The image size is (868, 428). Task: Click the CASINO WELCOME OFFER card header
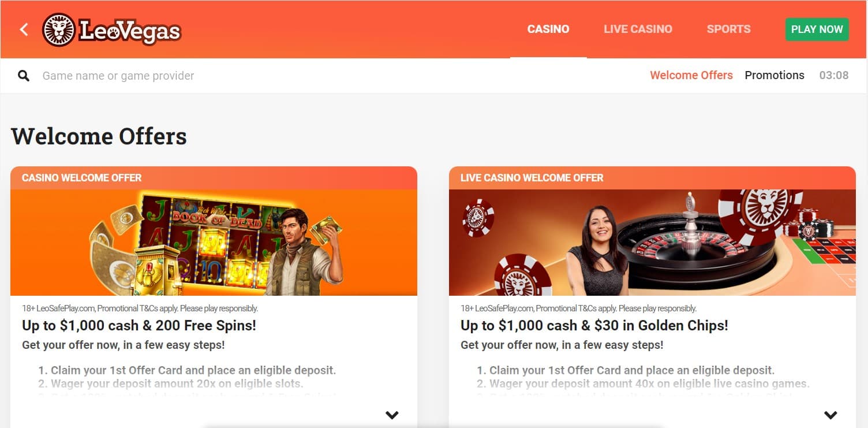[x=214, y=178]
